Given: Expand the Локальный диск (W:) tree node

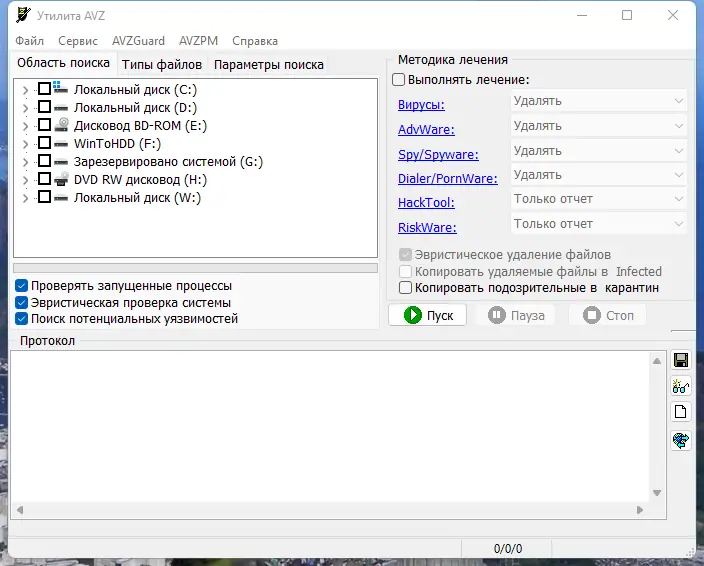Looking at the screenshot, I should click(26, 198).
